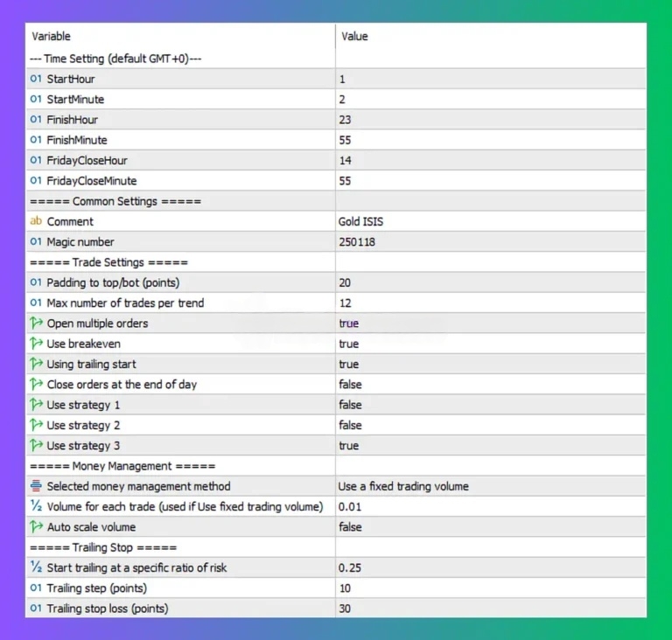Toggle Close orders at end of day value
Viewport: 672px width, 640px height.
tap(350, 385)
